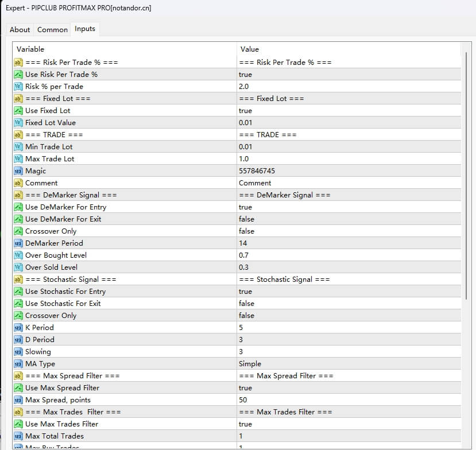476x450 pixels.
Task: Click double icon beside Max Trade Lot
Action: (x=18, y=158)
